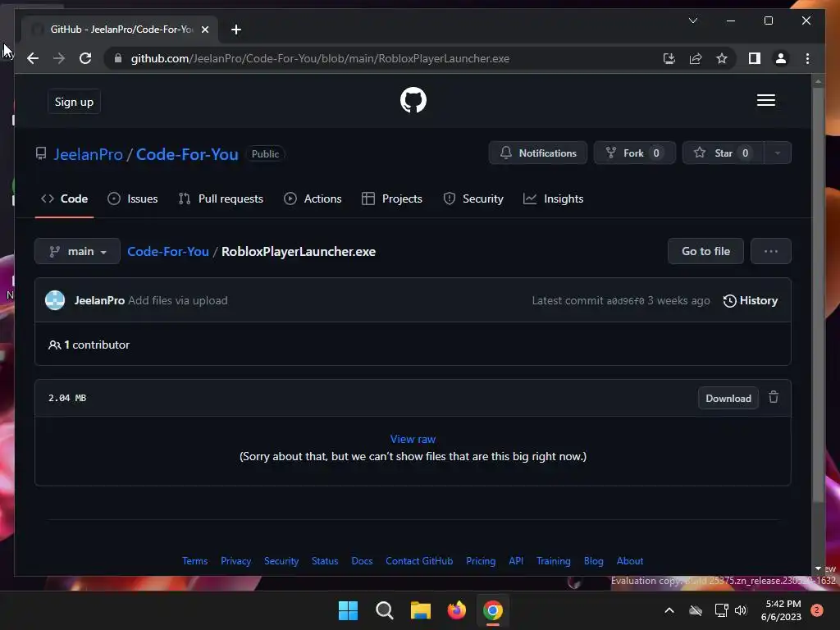Download RobloxPlayerLauncher.exe
Screen dimensions: 840x630
pos(728,398)
